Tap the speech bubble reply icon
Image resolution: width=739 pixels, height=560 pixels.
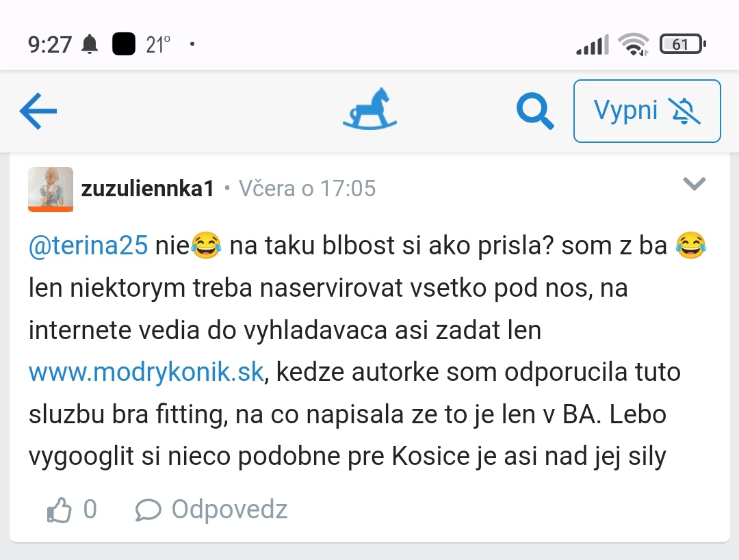pyautogui.click(x=148, y=510)
